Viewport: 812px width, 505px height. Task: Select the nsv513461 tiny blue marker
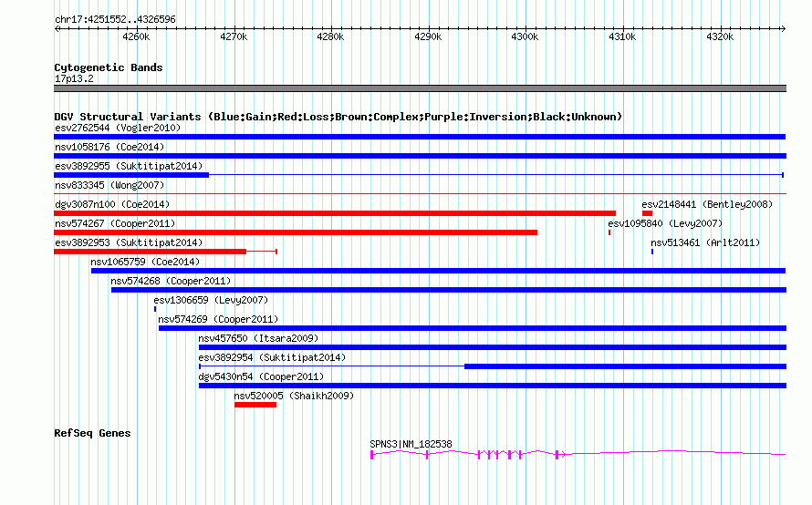click(x=652, y=252)
